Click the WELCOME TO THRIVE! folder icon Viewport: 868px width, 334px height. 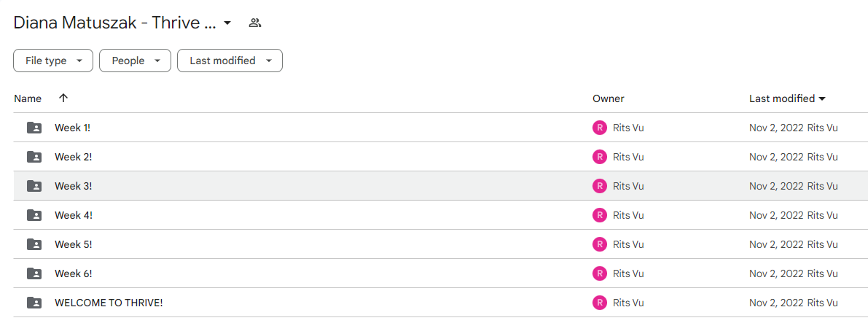34,303
